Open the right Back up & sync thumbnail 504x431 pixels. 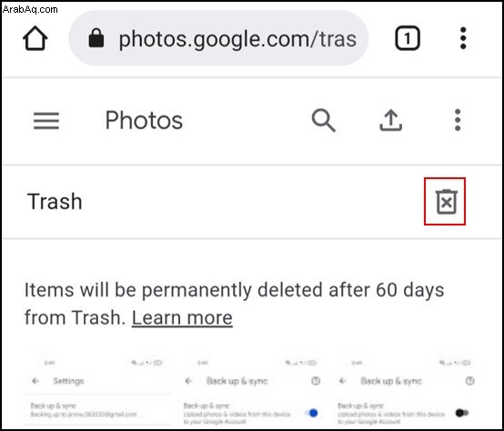tap(406, 389)
